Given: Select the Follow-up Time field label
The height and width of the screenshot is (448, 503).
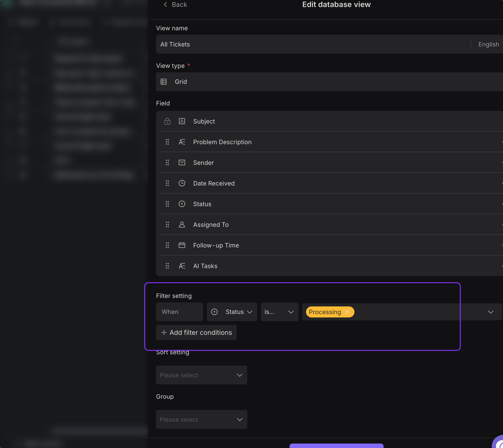Looking at the screenshot, I should coord(216,245).
